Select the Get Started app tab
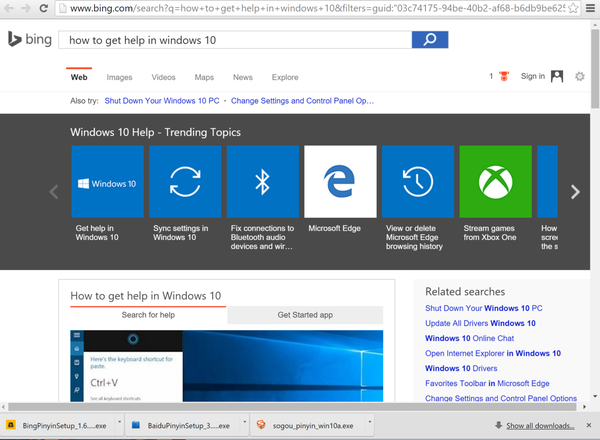The image size is (600, 440). tap(305, 315)
